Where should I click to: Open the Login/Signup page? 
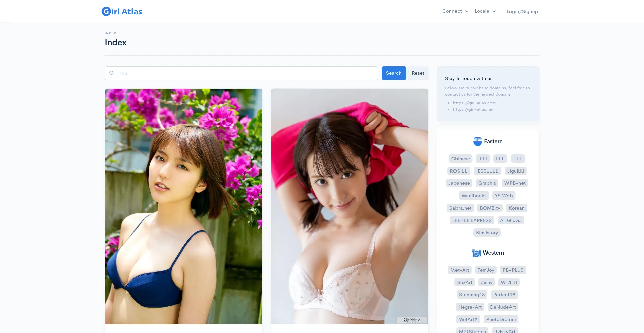point(522,11)
